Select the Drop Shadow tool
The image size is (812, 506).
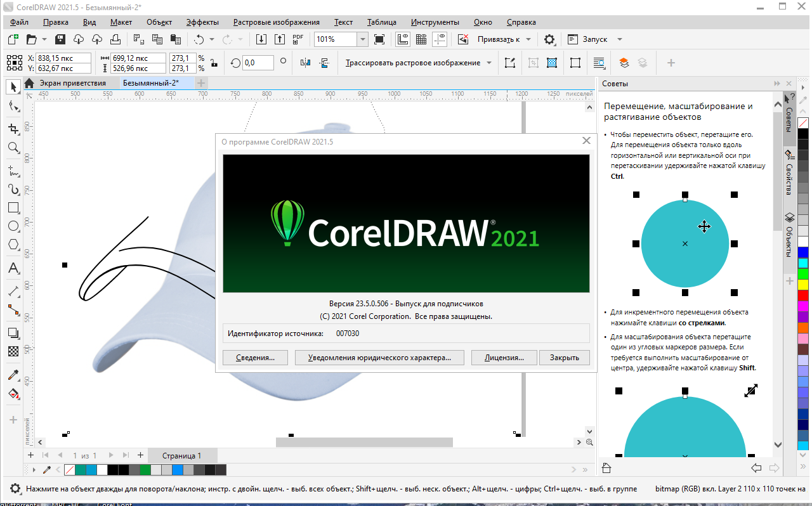pyautogui.click(x=13, y=332)
